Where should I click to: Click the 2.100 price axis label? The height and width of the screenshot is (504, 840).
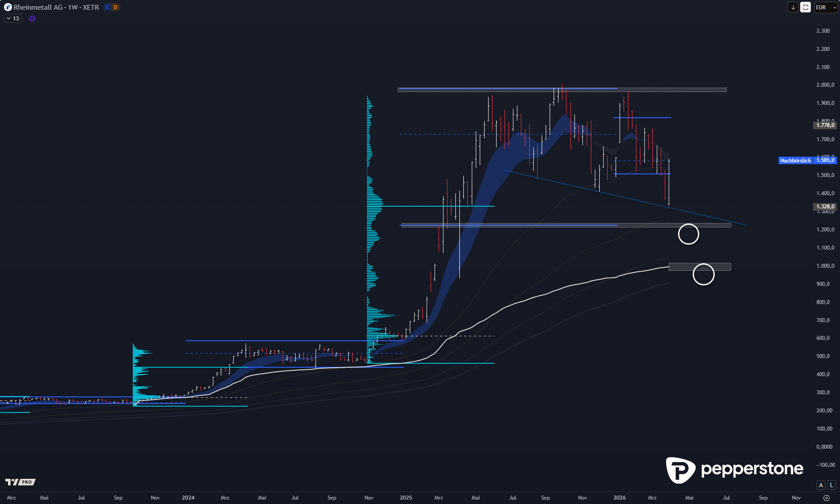coord(823,67)
